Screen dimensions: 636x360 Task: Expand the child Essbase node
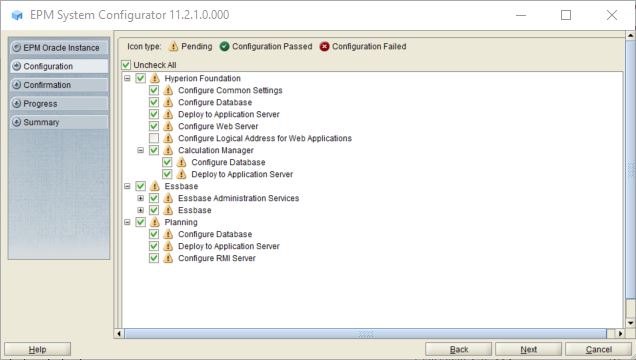140,210
